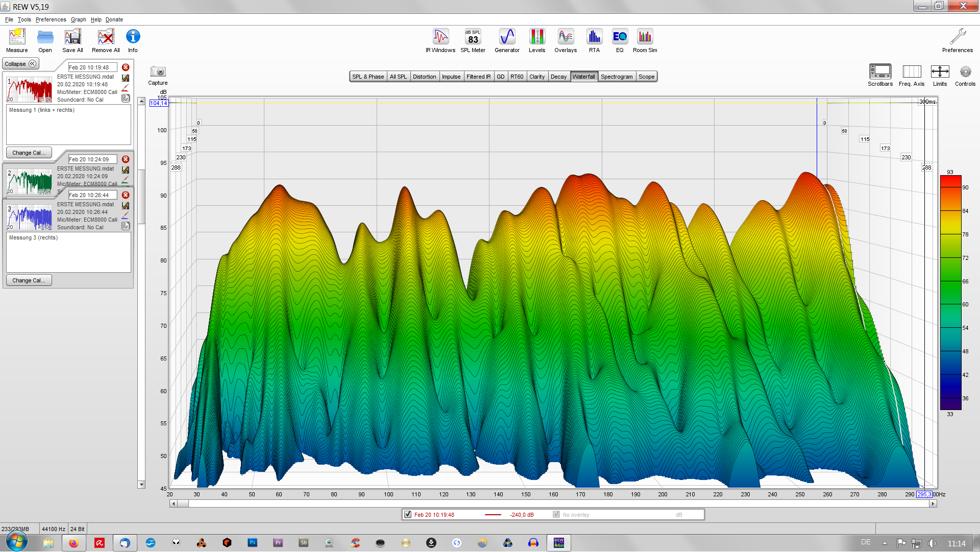Open Room Sim tool
Viewport: 980px width, 552px height.
tap(645, 37)
